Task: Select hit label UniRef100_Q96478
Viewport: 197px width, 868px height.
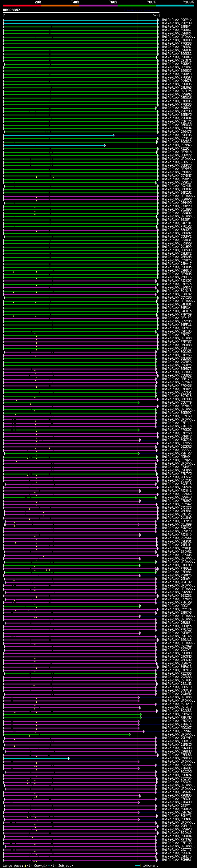Action: pos(176,132)
